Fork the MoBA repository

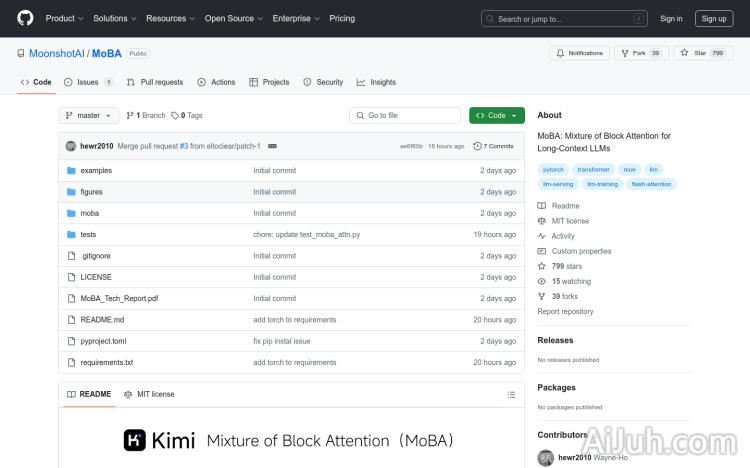pyautogui.click(x=641, y=53)
